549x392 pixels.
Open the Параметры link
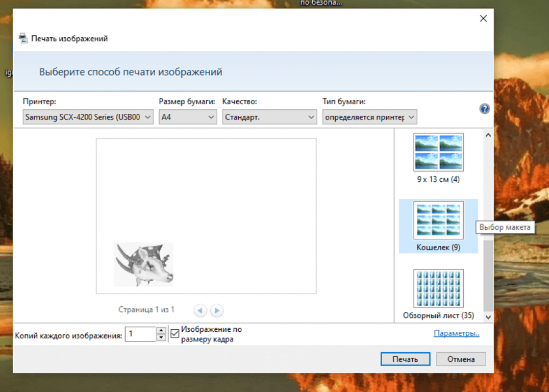(x=456, y=334)
